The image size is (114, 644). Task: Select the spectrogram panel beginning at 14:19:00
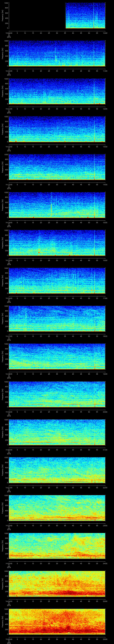(x=57, y=394)
